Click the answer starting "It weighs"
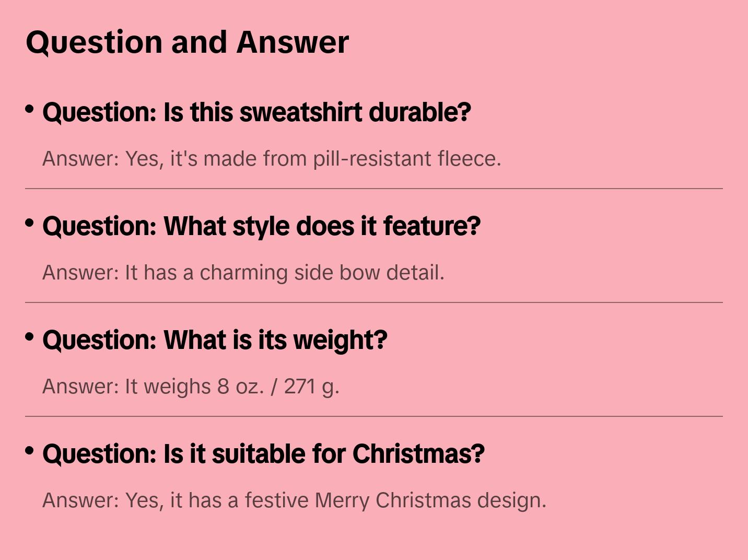This screenshot has width=748, height=560. 191,387
